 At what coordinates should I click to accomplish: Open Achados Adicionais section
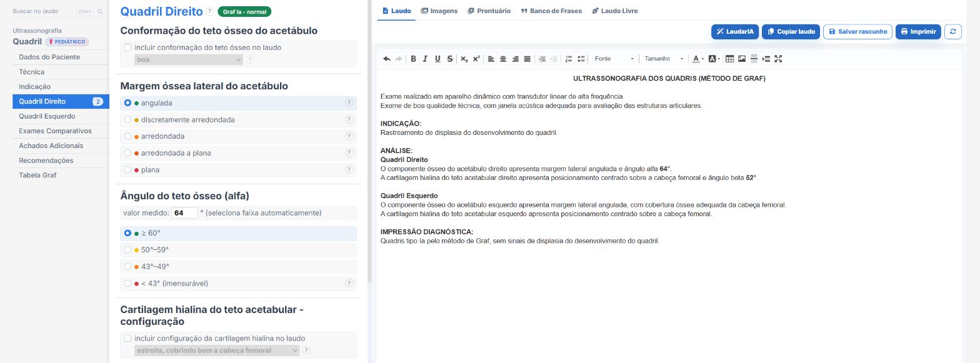pyautogui.click(x=61, y=146)
